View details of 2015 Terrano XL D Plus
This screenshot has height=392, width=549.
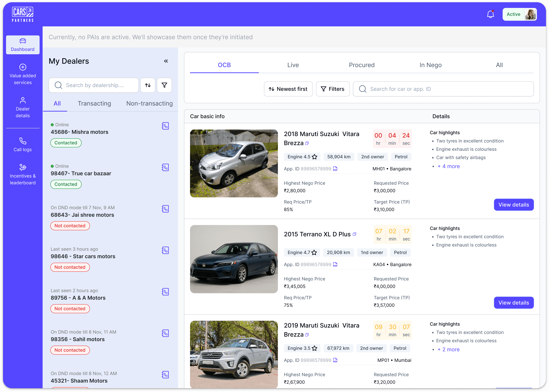514,303
